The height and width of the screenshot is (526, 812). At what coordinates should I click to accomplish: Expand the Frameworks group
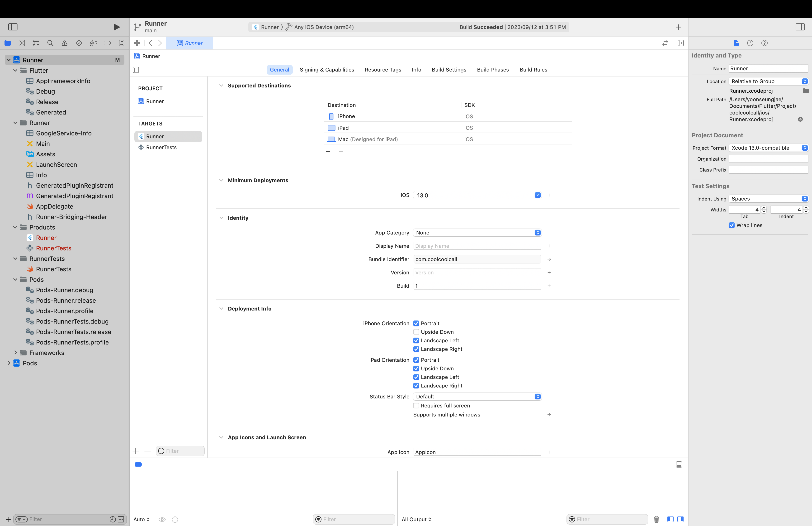[x=15, y=353]
